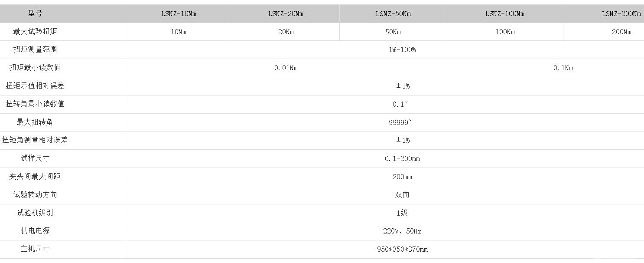Click the LSNZ-200Nm column header

(604, 13)
